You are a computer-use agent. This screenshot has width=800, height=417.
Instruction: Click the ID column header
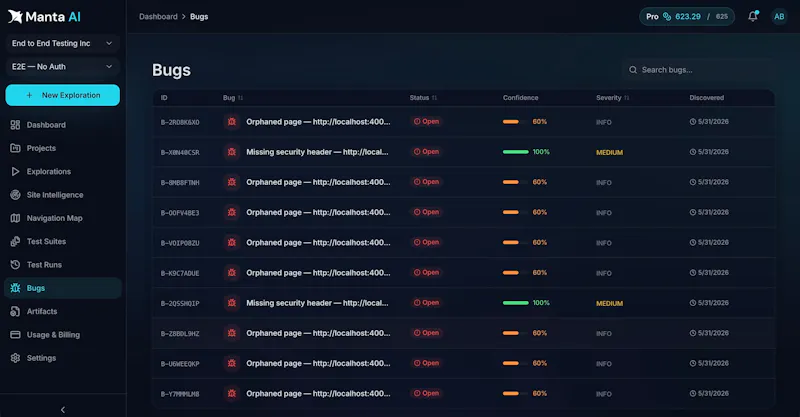(164, 97)
